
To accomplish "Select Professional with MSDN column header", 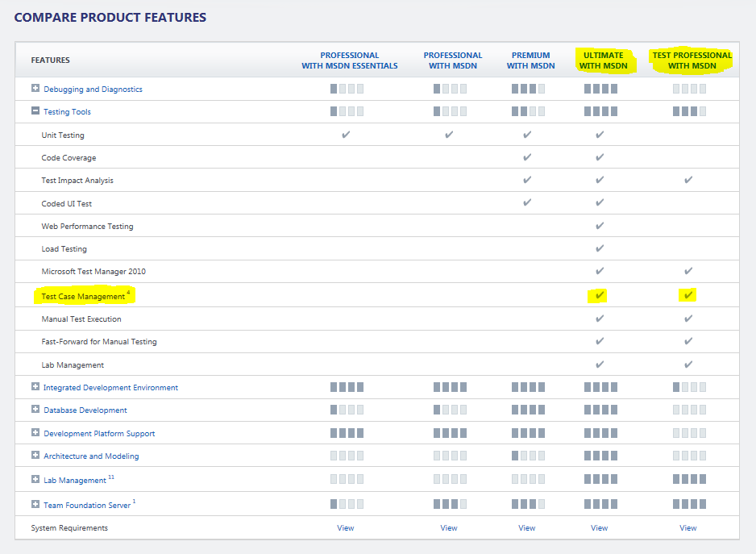I will click(453, 60).
